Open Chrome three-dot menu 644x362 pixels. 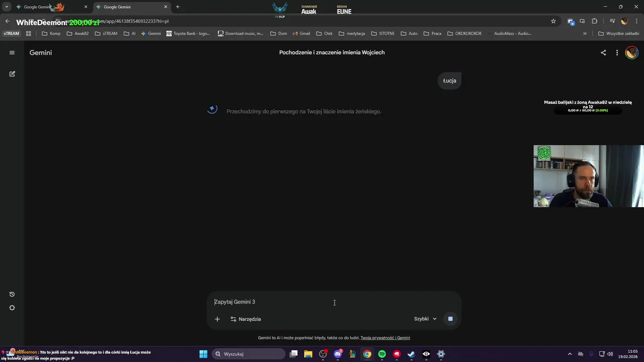pyautogui.click(x=637, y=21)
